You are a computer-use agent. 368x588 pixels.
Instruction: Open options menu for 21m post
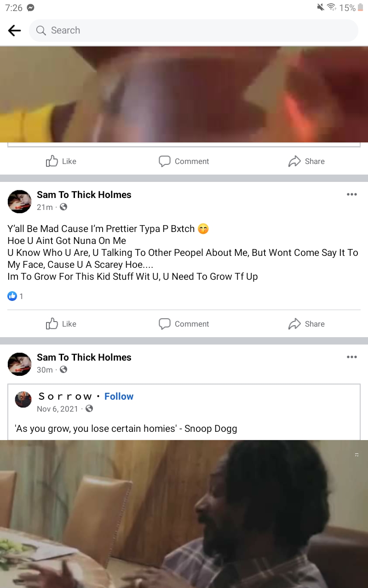(352, 194)
